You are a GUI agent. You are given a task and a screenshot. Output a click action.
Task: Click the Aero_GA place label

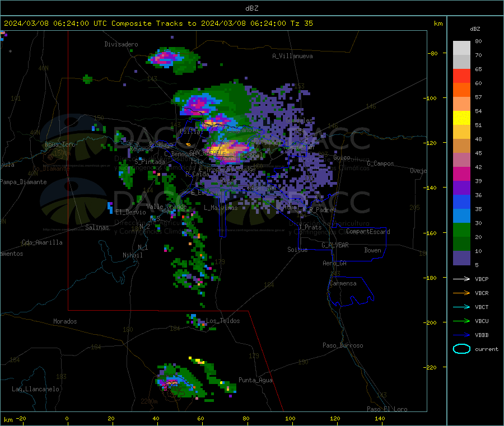(x=335, y=263)
